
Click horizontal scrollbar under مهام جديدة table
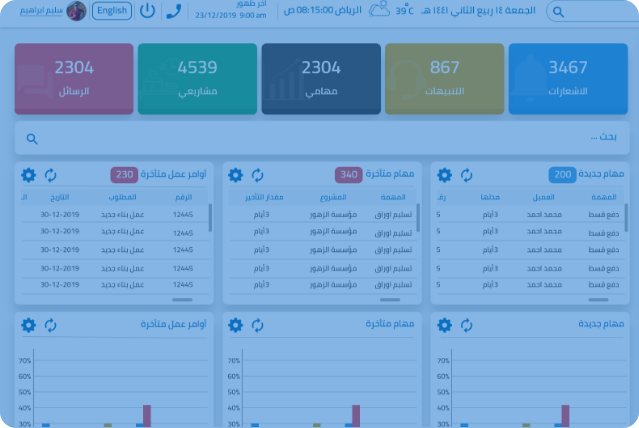click(x=598, y=300)
